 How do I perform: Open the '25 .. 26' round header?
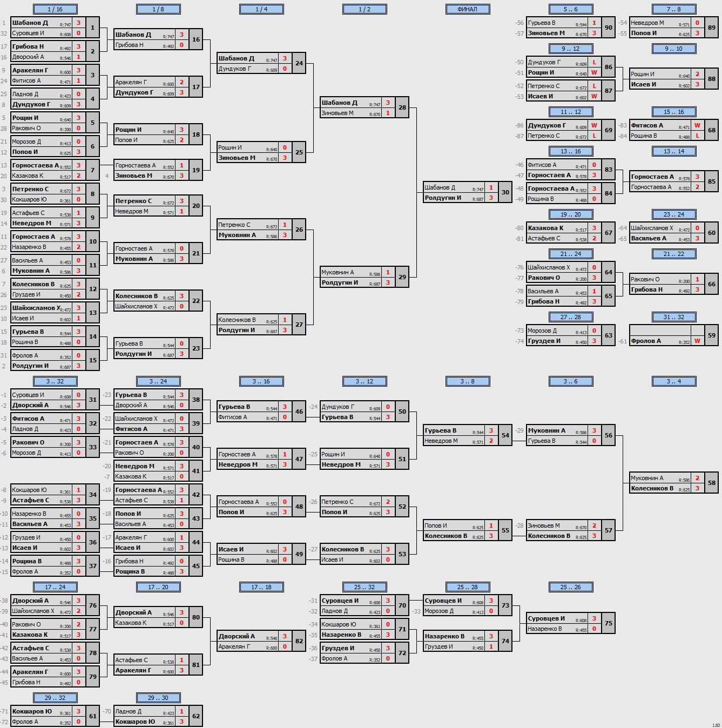pyautogui.click(x=571, y=587)
